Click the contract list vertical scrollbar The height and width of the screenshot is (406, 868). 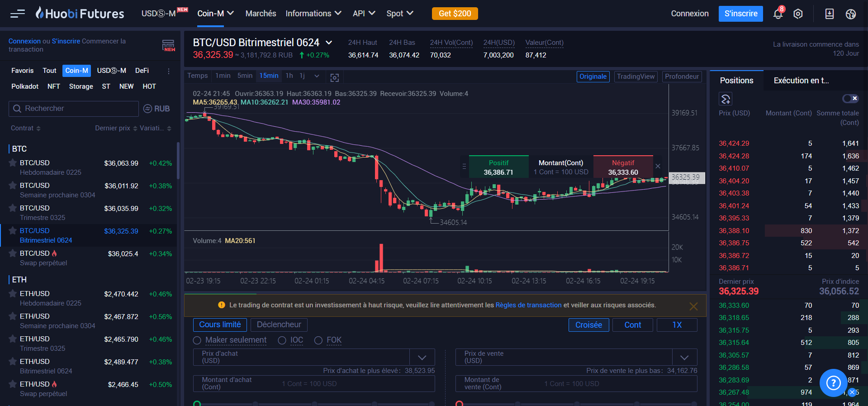[178, 161]
